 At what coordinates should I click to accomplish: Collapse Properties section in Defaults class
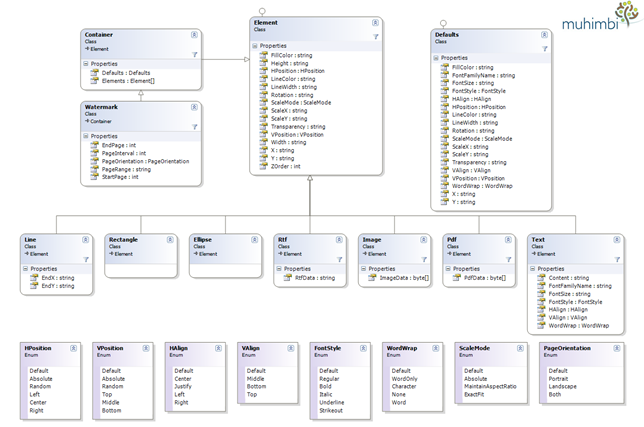436,58
